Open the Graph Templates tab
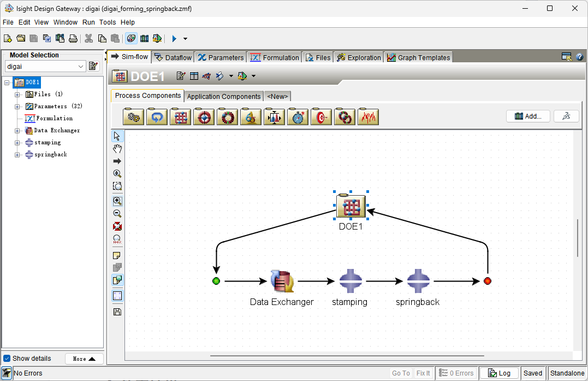Image resolution: width=588 pixels, height=381 pixels. click(x=419, y=57)
